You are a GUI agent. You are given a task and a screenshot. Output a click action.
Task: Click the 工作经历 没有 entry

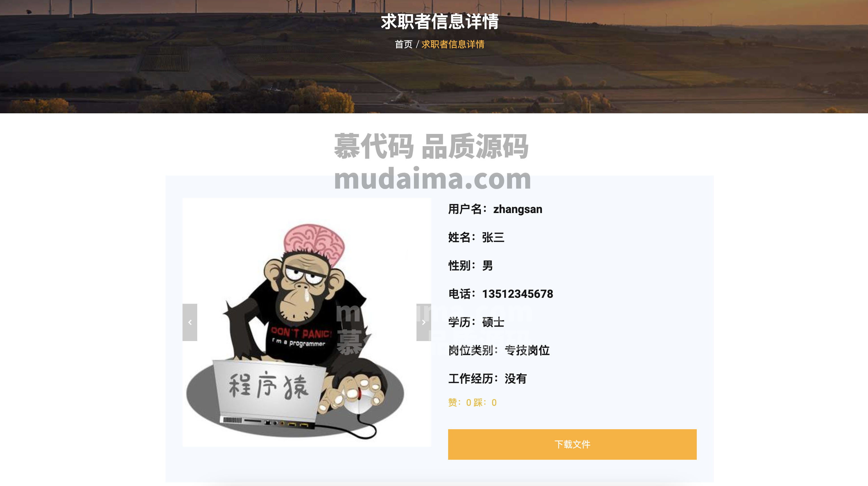coord(487,379)
